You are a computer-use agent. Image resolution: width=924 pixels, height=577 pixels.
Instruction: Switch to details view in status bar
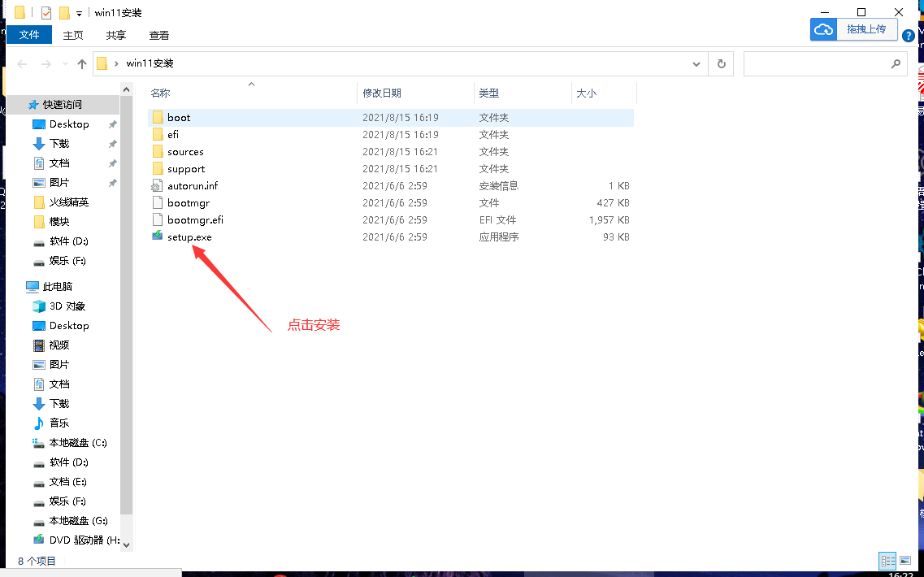(887, 561)
